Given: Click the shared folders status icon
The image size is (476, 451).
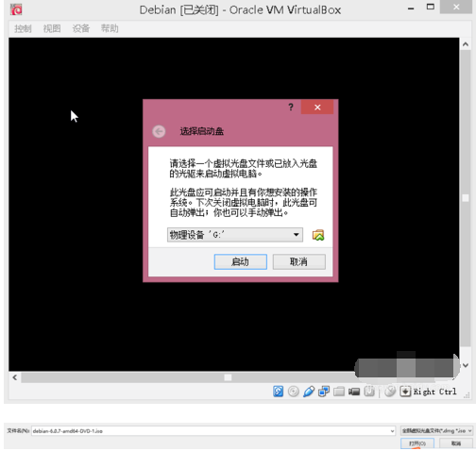Looking at the screenshot, I should (x=339, y=392).
